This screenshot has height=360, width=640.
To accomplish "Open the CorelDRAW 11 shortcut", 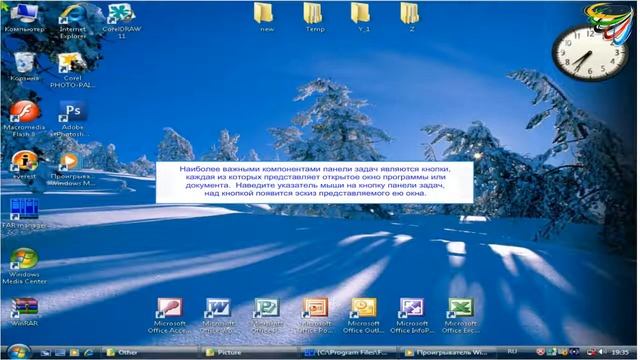I will coord(121,21).
